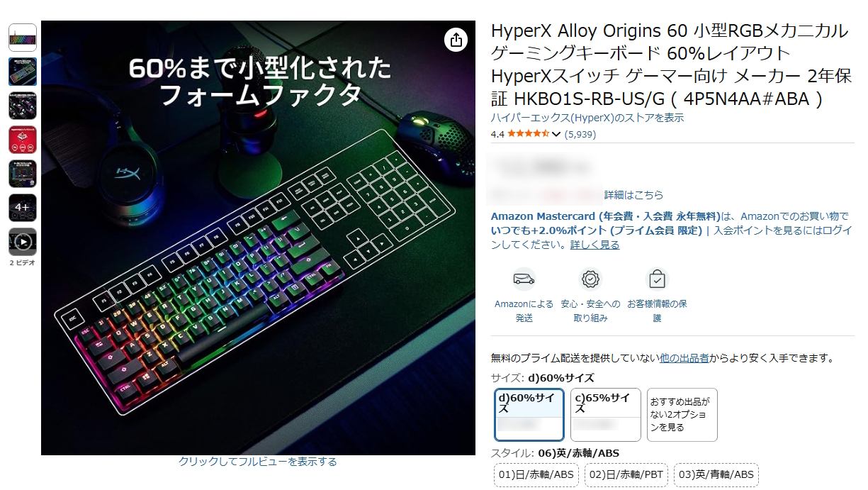Select the first keyboard thumbnail image

coord(23,38)
